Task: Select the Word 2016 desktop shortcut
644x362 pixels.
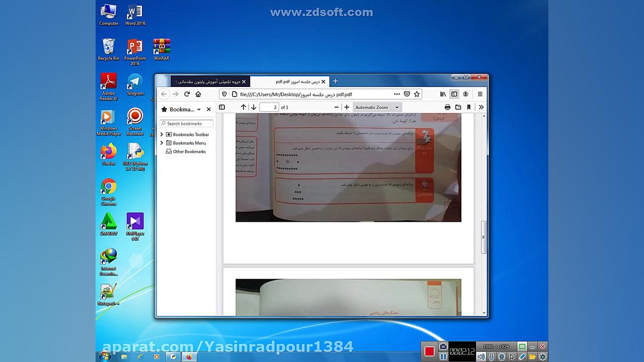Action: tap(135, 15)
